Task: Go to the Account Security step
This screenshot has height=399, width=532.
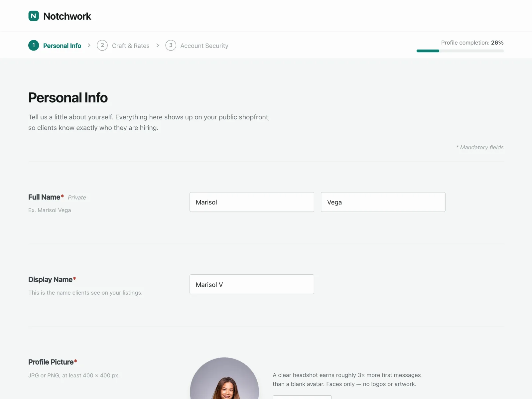Action: [204, 46]
